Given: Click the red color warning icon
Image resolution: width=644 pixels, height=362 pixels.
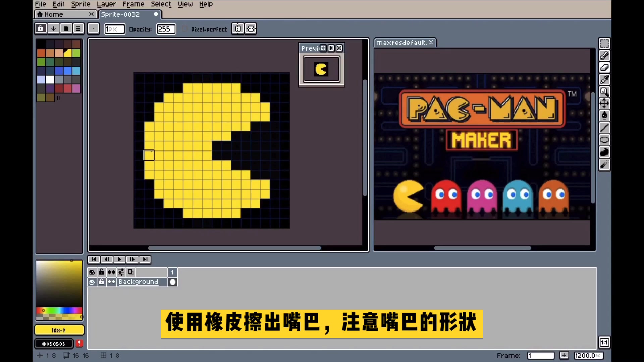Looking at the screenshot, I should [x=79, y=343].
